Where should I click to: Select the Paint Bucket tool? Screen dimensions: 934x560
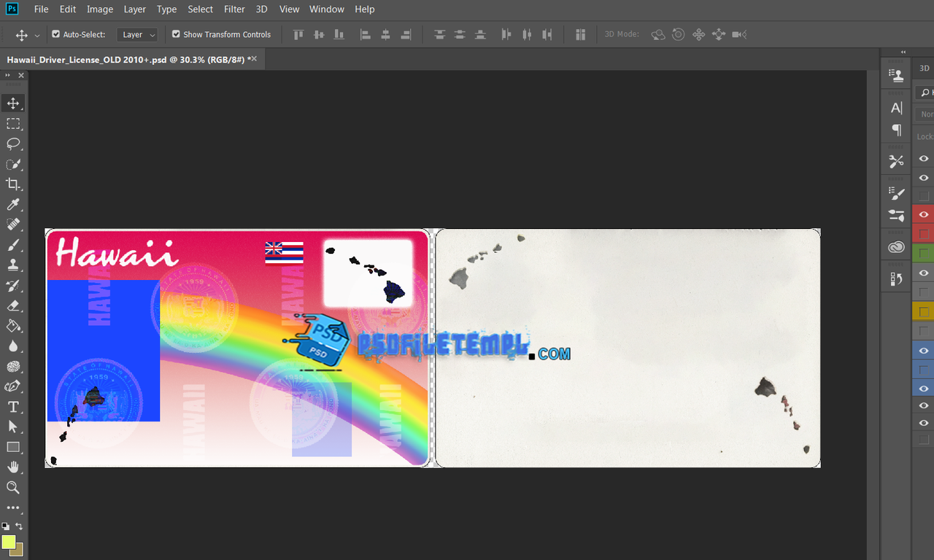[13, 326]
